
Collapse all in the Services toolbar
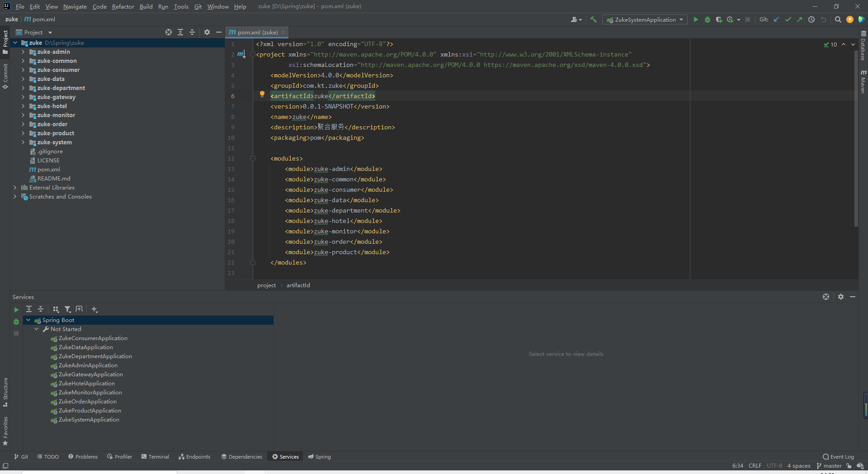pos(41,309)
